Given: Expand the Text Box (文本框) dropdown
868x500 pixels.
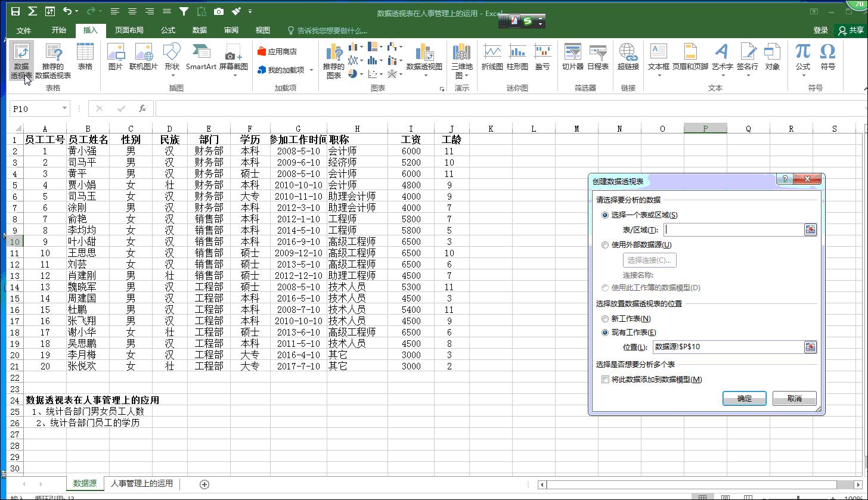Looking at the screenshot, I should click(x=659, y=76).
